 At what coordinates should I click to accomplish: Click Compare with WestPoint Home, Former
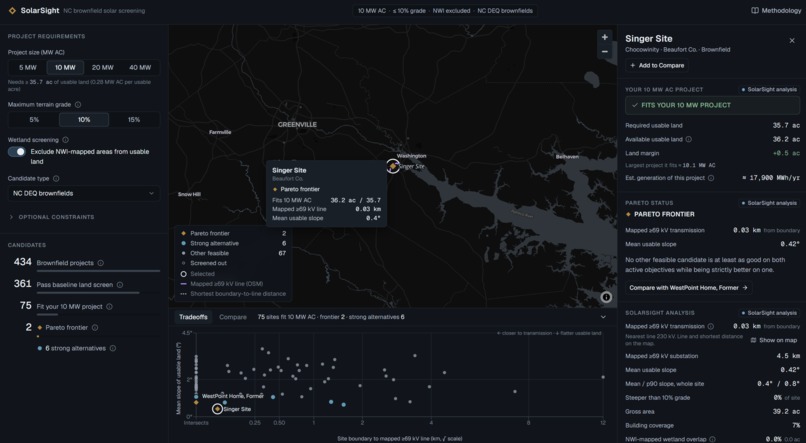(688, 288)
